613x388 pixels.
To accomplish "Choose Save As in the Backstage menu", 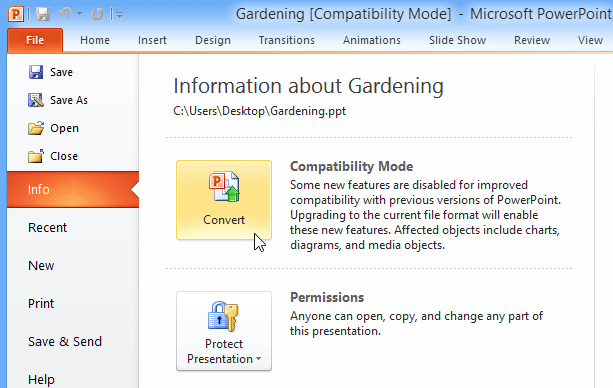I will coord(58,100).
